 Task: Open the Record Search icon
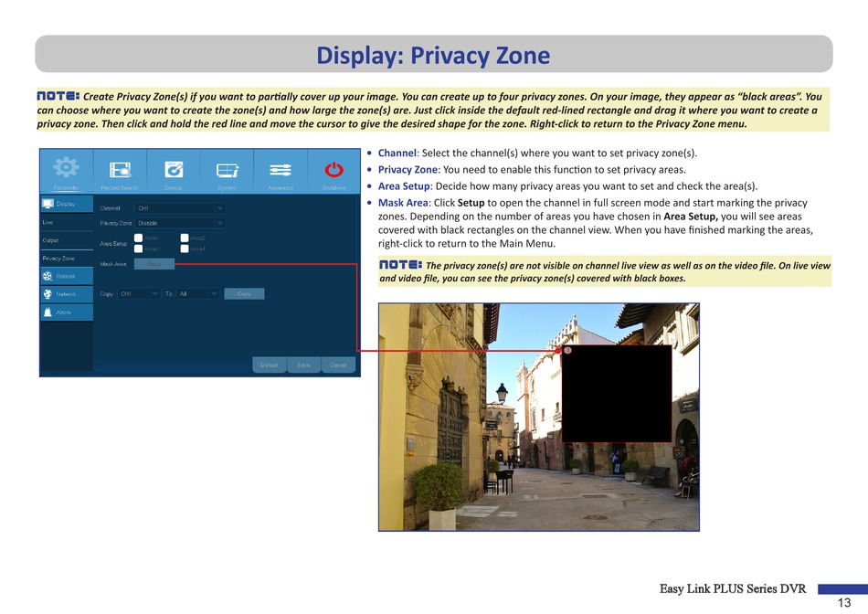[x=120, y=169]
